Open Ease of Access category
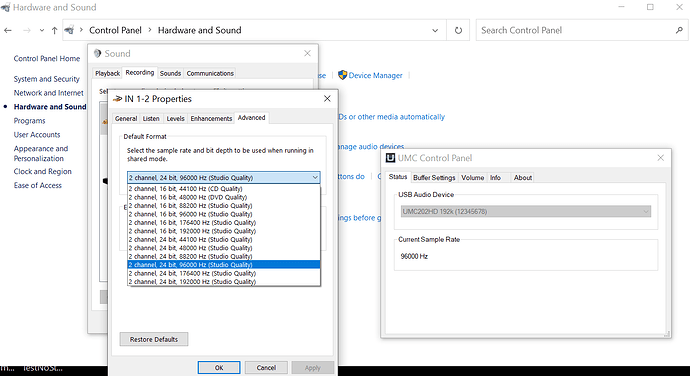This screenshot has height=376, width=690. point(37,185)
